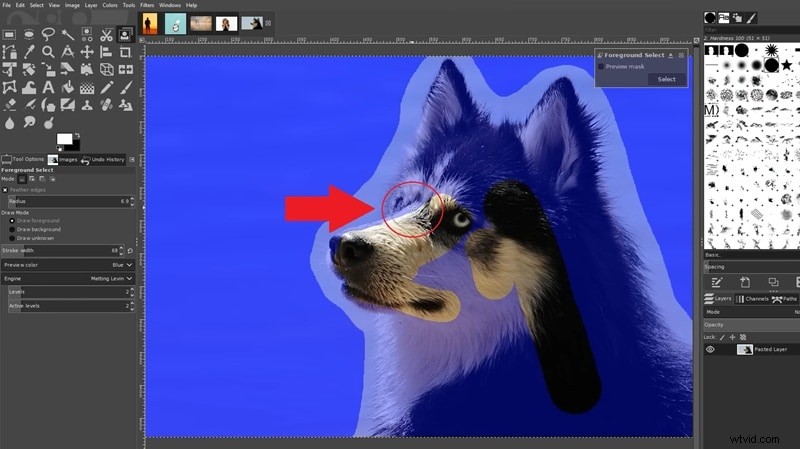Select the Measure compass tool

click(68, 52)
